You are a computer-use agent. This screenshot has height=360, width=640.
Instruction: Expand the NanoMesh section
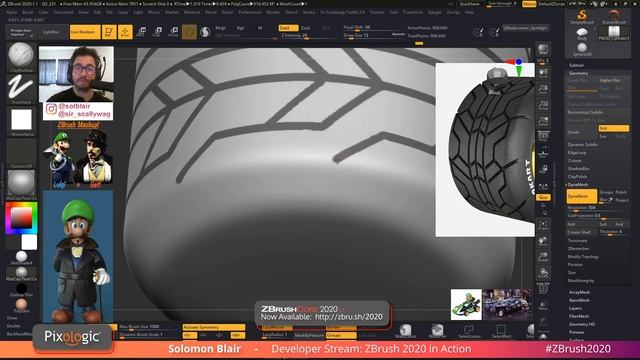coord(579,300)
